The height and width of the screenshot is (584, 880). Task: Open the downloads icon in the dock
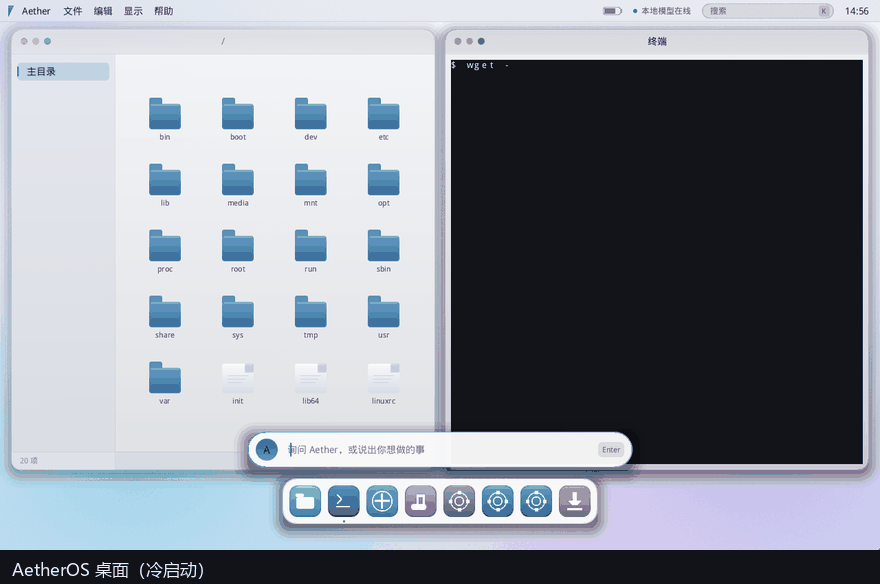(574, 501)
